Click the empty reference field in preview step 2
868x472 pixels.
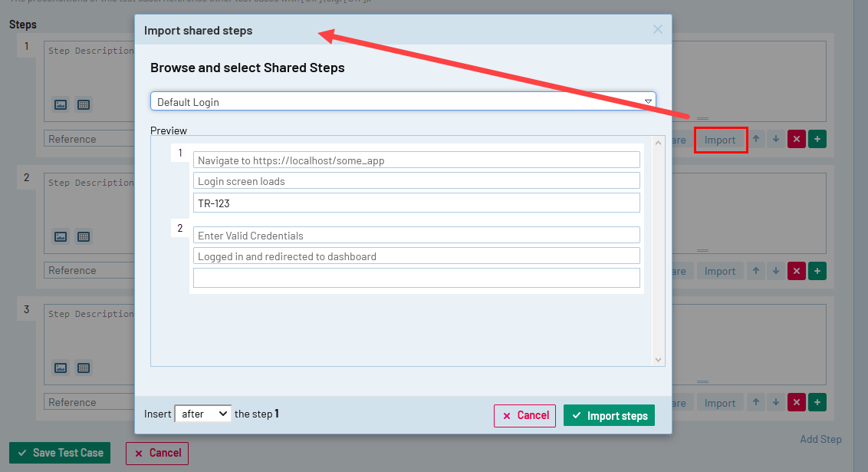[416, 278]
